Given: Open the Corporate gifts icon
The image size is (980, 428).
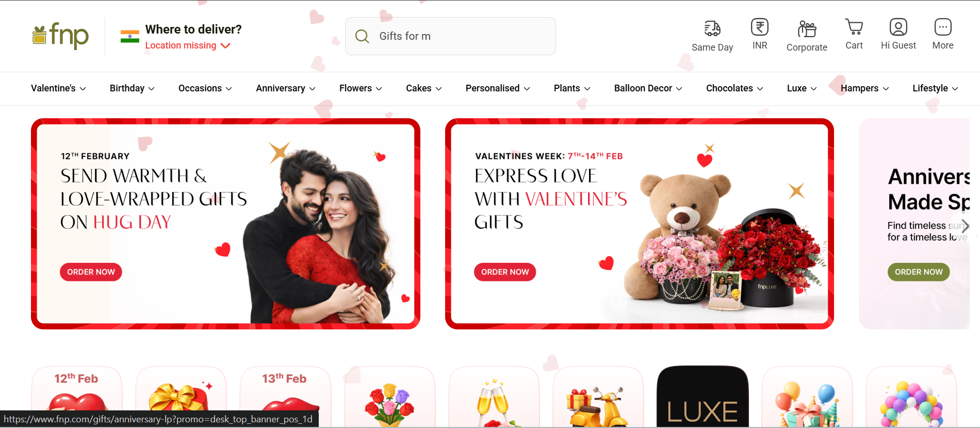Looking at the screenshot, I should click(x=807, y=29).
